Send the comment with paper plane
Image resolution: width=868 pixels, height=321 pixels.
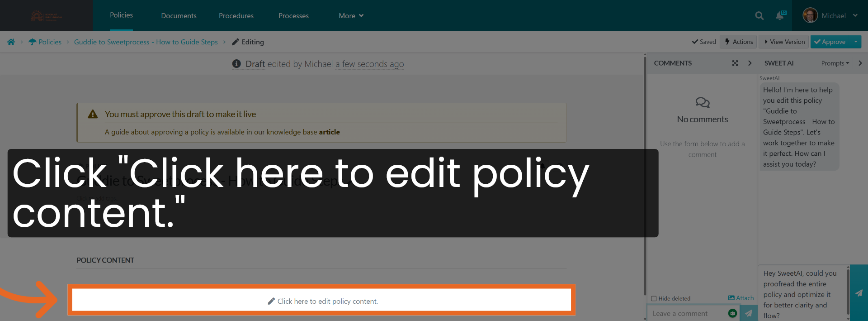[x=749, y=313]
